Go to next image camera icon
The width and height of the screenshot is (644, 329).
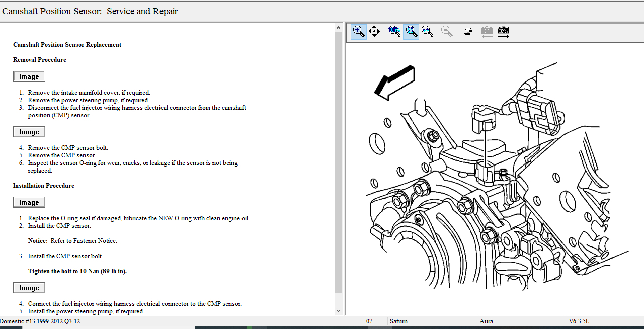503,32
